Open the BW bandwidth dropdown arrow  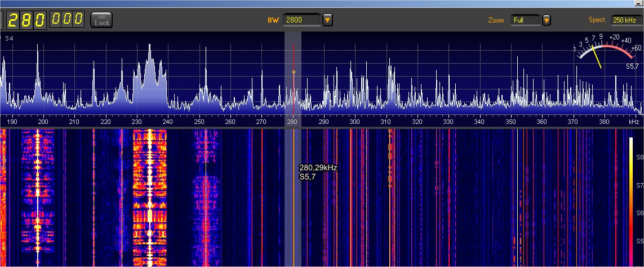[327, 20]
